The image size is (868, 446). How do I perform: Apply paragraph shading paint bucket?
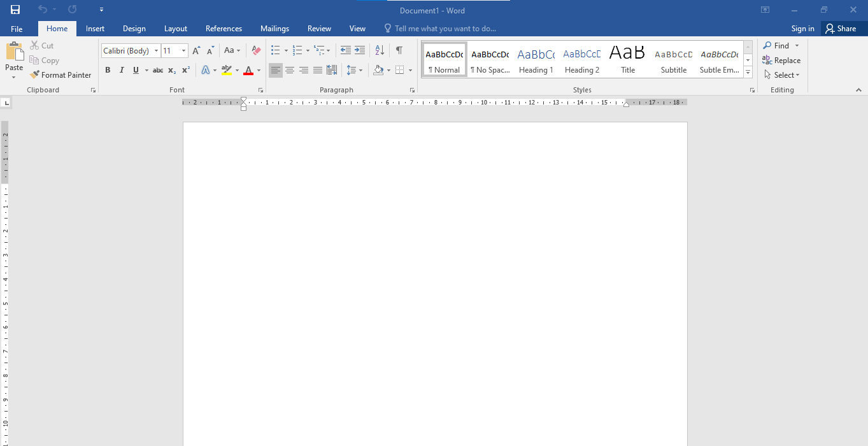378,70
